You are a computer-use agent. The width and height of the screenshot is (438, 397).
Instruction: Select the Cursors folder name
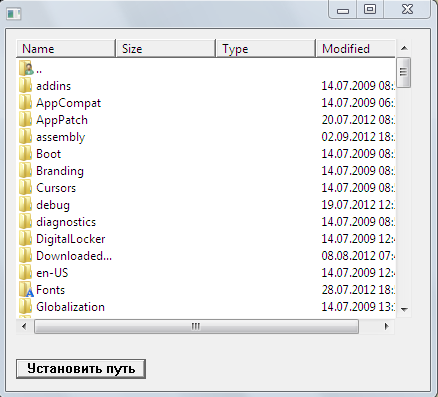56,188
